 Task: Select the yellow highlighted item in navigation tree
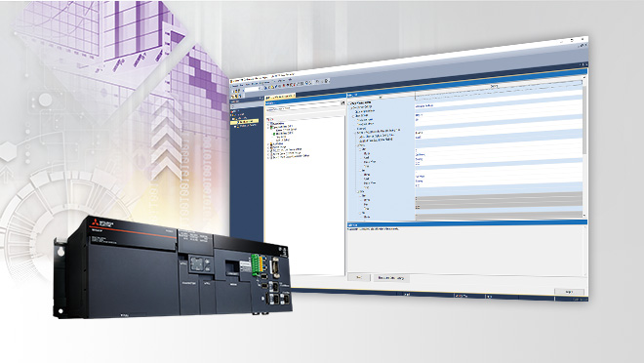point(245,122)
